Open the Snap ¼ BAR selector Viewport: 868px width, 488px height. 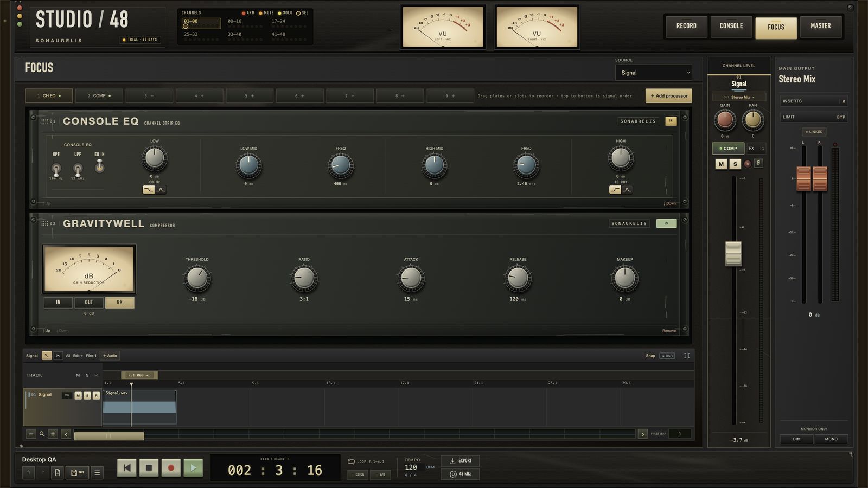667,356
